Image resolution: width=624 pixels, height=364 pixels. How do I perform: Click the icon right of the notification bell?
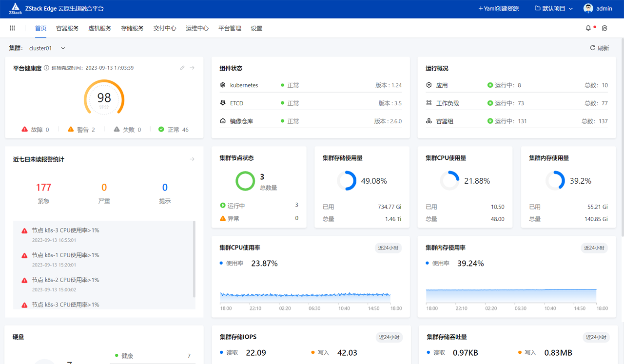[604, 28]
